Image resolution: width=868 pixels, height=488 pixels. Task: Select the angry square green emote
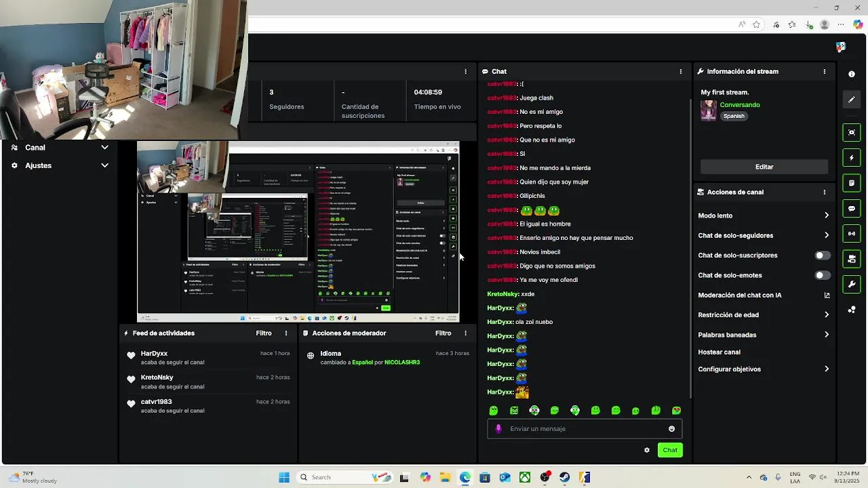pyautogui.click(x=514, y=411)
